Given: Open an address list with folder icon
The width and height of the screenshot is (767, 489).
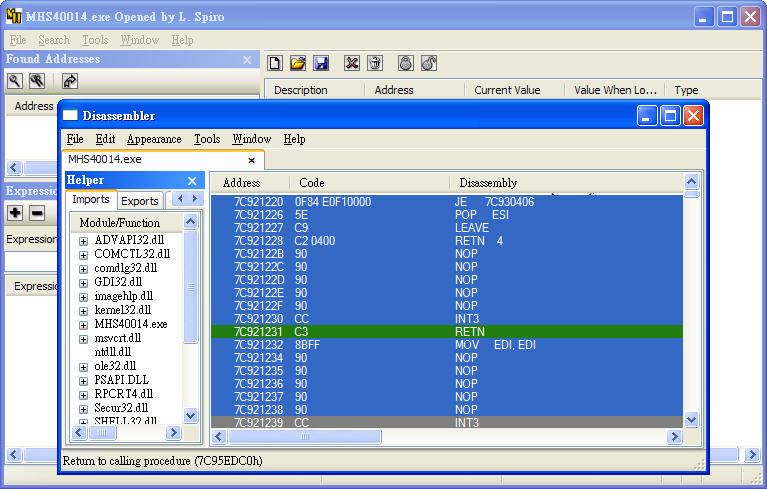Looking at the screenshot, I should coord(298,63).
